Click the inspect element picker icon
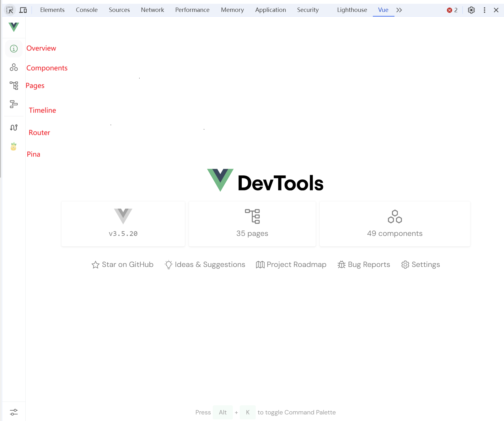The height and width of the screenshot is (421, 504). coord(10,10)
